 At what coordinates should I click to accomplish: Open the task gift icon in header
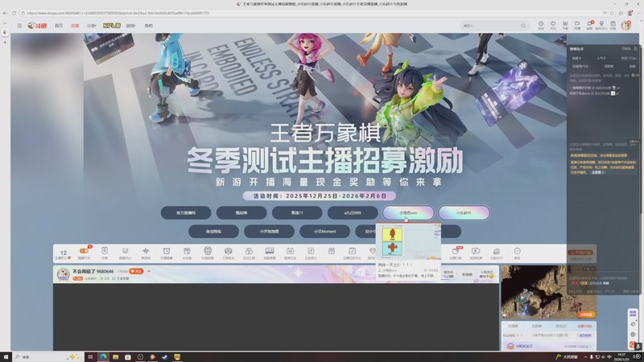click(613, 26)
